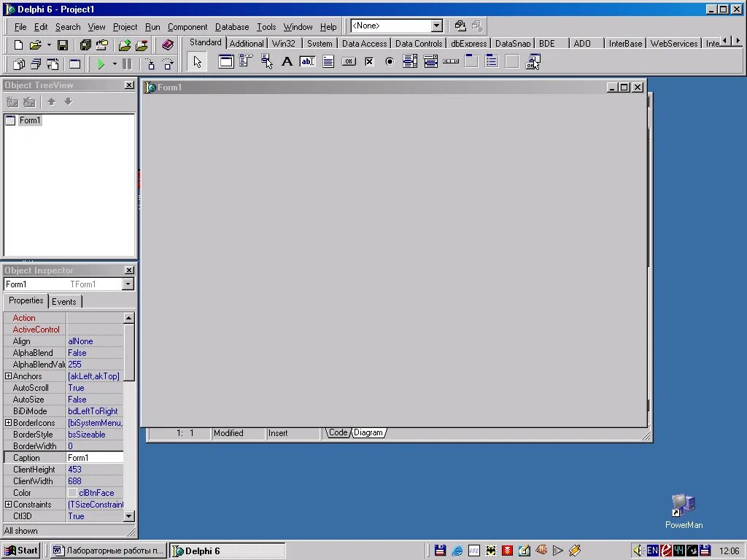
Task: Pick the ScrollBar component icon
Action: point(451,61)
